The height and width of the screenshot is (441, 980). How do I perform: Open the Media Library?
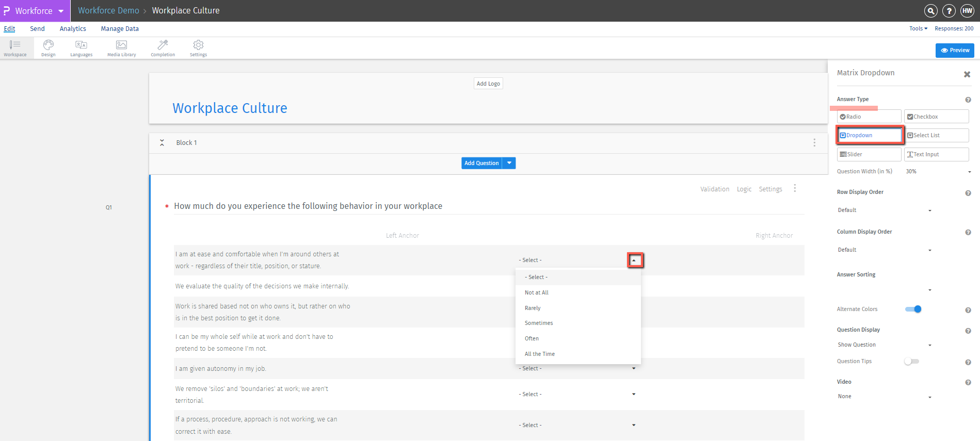(x=121, y=48)
